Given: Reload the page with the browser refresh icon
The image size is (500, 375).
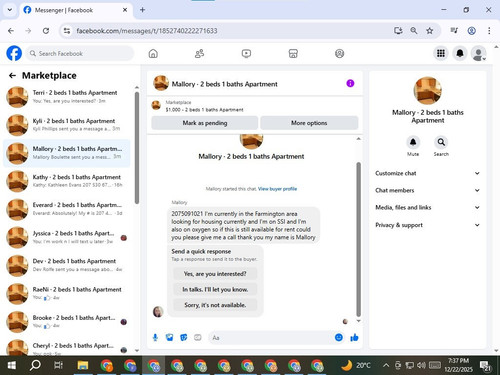Looking at the screenshot, I should [x=46, y=31].
